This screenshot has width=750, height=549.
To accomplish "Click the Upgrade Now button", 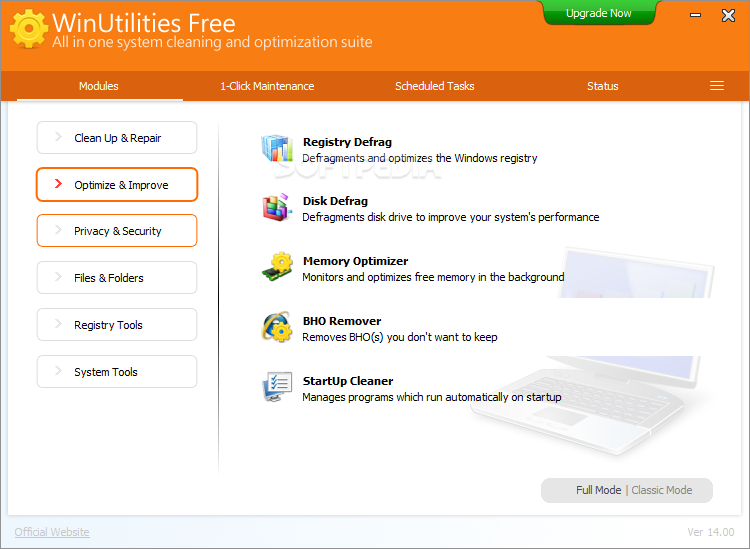I will pyautogui.click(x=599, y=13).
